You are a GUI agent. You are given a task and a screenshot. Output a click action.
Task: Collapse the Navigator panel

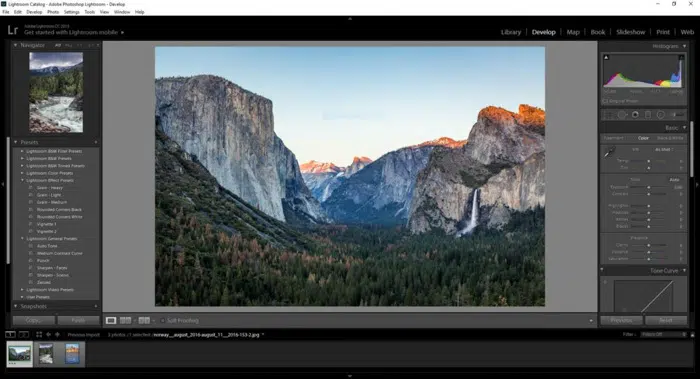pyautogui.click(x=15, y=45)
